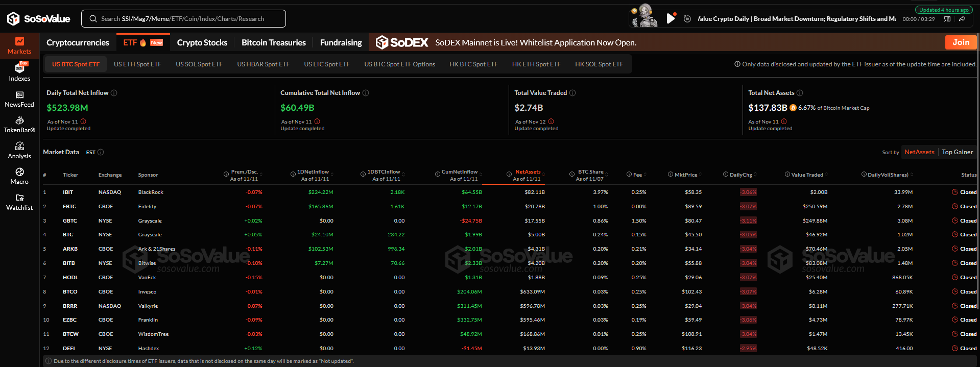Switch to the Crypto Stocks tab

(202, 42)
